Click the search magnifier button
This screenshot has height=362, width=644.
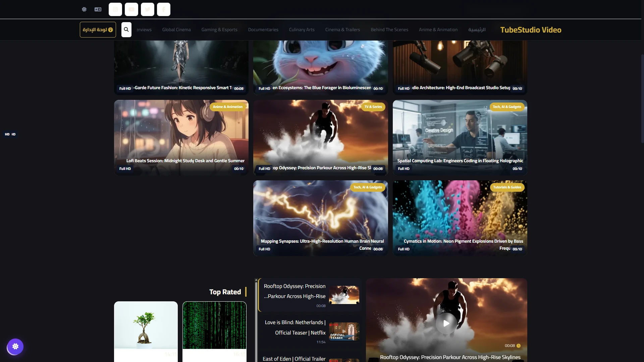(x=126, y=29)
